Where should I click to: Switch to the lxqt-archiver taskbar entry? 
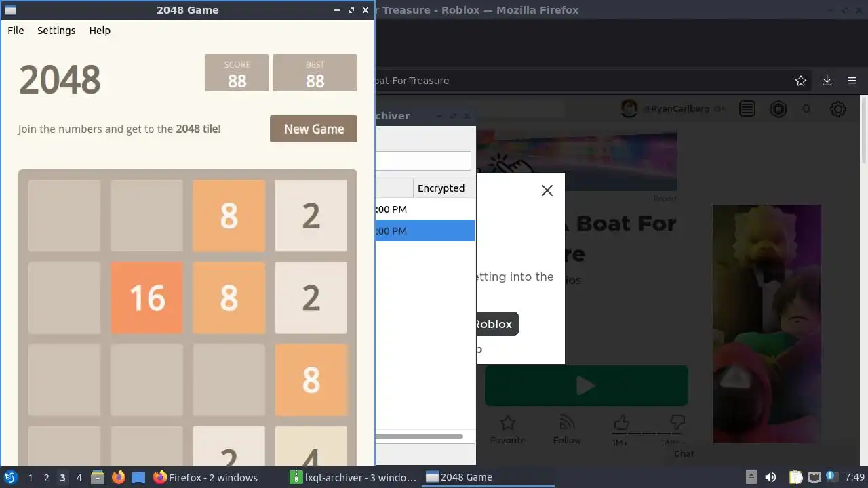353,477
